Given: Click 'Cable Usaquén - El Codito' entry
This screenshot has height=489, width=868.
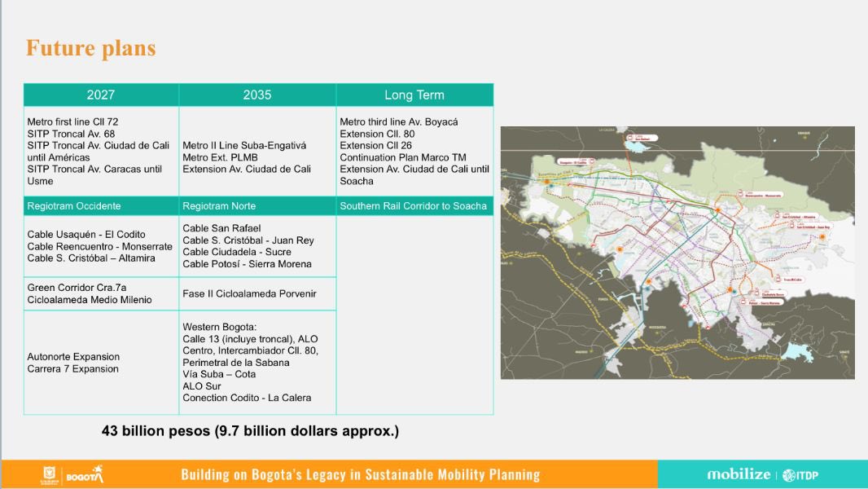Looking at the screenshot, I should click(x=86, y=234).
